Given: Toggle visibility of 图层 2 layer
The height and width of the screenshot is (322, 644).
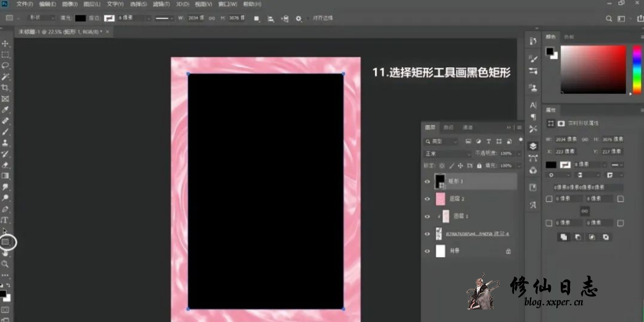Looking at the screenshot, I should click(x=427, y=199).
